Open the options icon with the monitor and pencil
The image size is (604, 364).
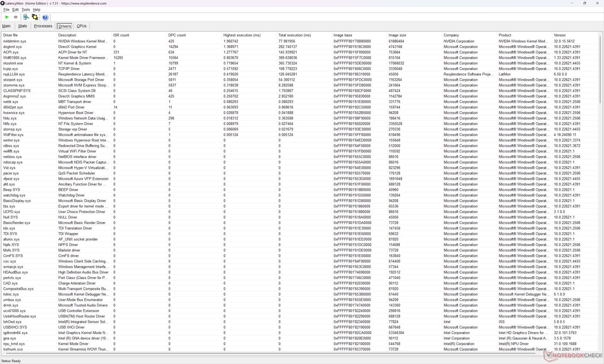tap(26, 17)
